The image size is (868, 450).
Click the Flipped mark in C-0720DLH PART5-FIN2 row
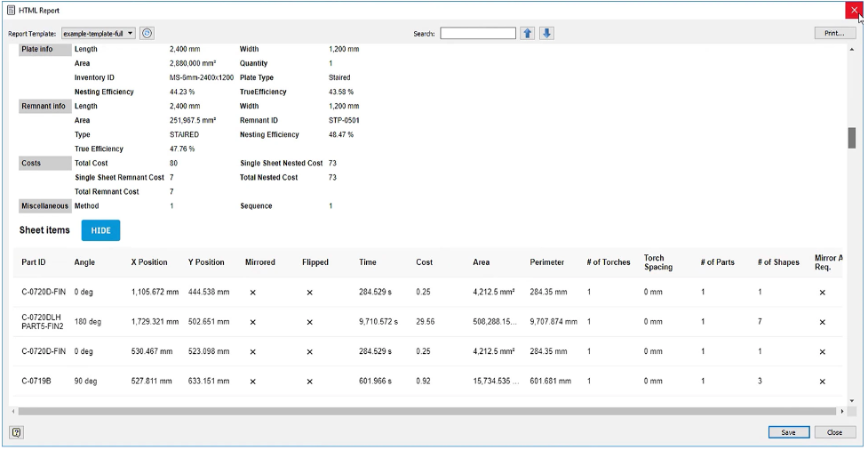[x=309, y=321]
